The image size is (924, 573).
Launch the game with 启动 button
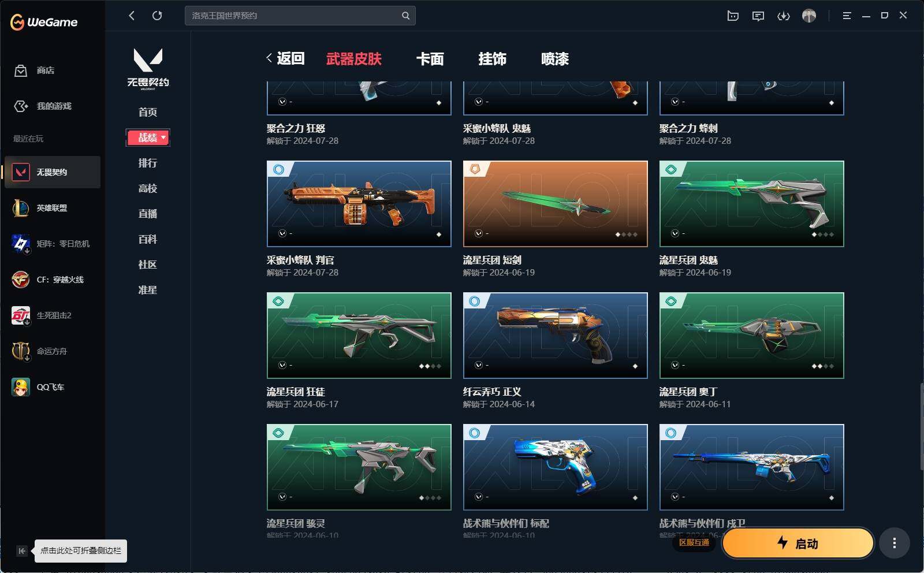pyautogui.click(x=798, y=543)
